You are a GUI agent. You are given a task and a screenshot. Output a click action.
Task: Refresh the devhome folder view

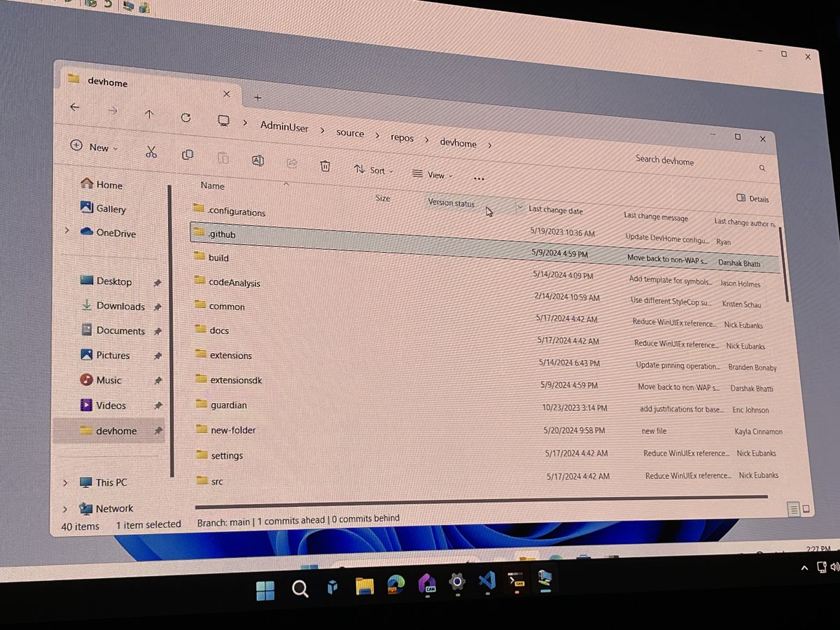tap(185, 118)
